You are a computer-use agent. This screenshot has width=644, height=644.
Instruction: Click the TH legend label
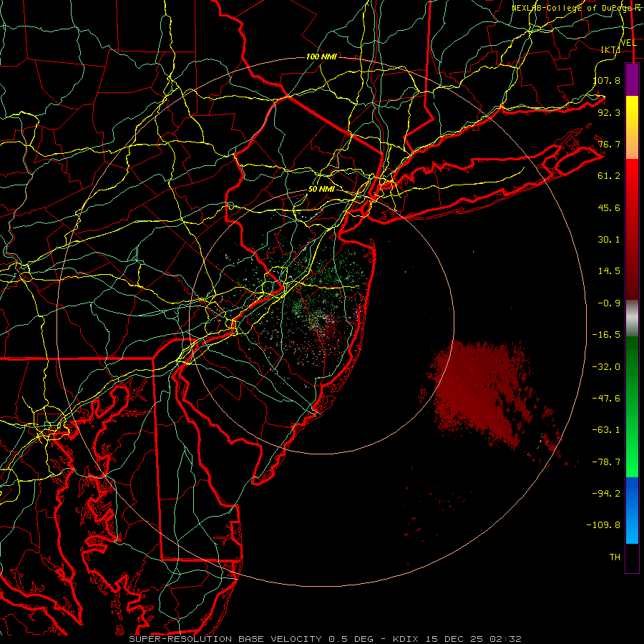(x=615, y=557)
